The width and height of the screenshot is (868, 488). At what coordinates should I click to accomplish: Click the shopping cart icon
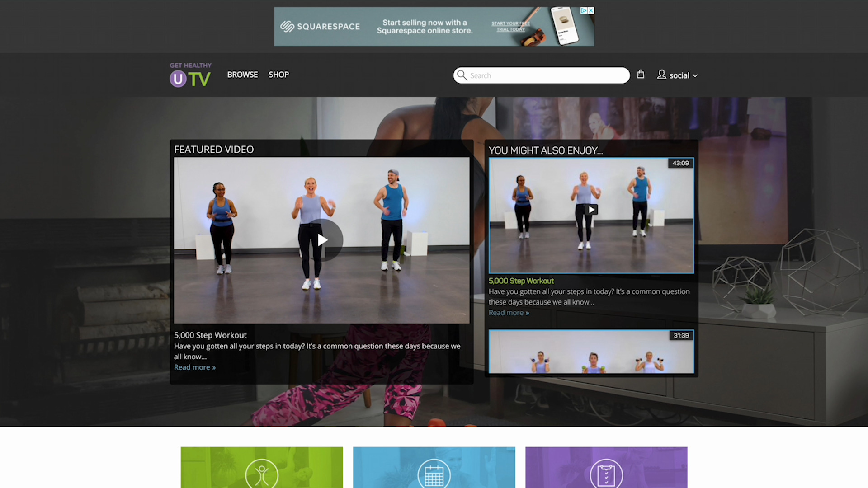coord(641,75)
